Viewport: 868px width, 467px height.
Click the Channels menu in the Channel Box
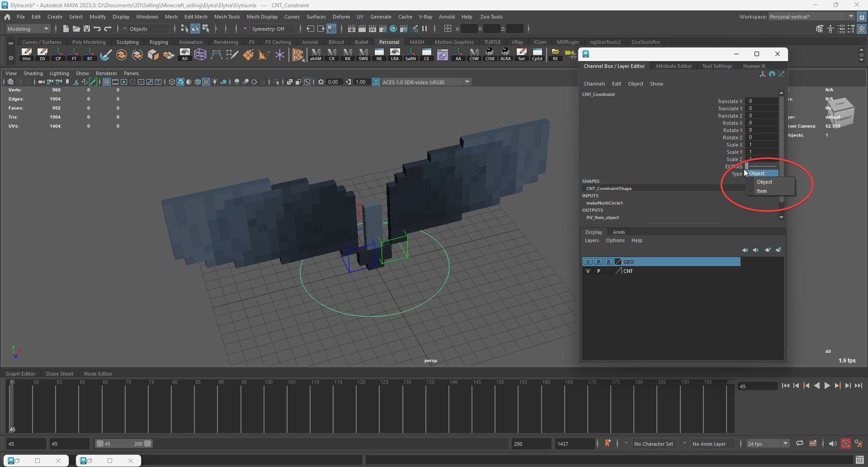point(594,84)
